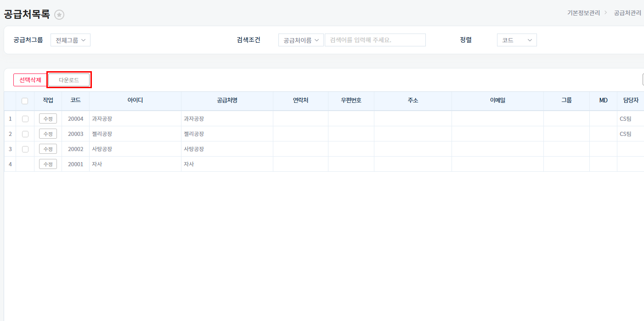Open 수정 for the 자사 supplier
This screenshot has width=644, height=321.
point(48,164)
